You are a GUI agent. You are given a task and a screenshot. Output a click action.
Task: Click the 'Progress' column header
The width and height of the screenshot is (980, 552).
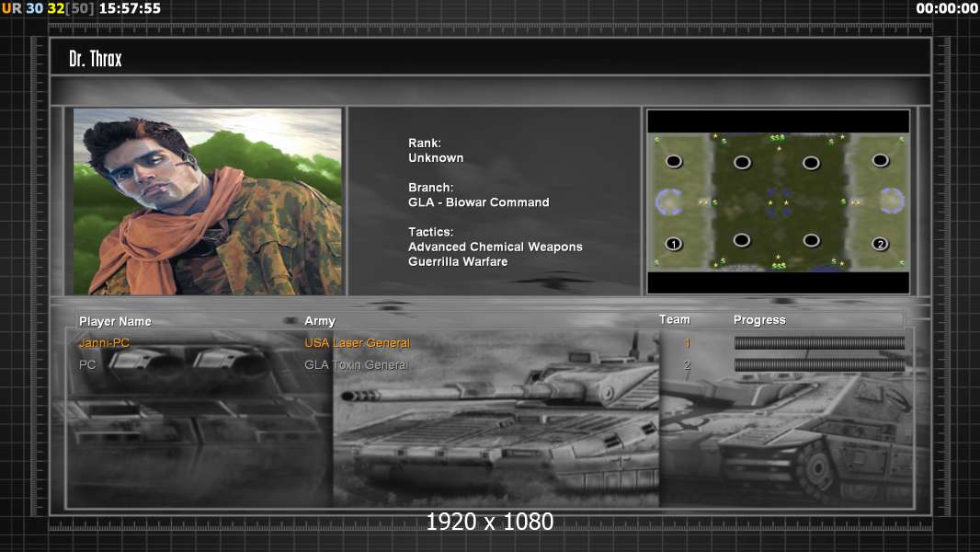[759, 320]
